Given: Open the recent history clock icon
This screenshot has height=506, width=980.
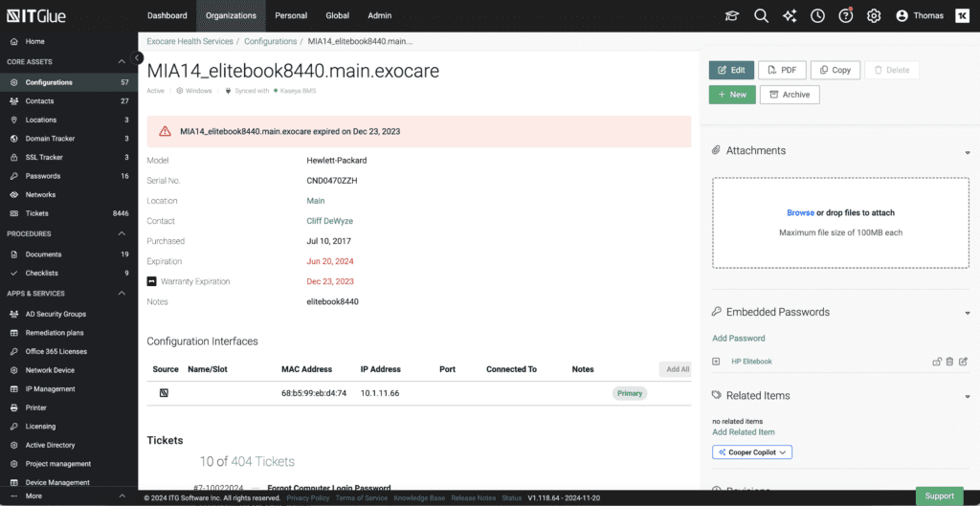Looking at the screenshot, I should (x=817, y=15).
